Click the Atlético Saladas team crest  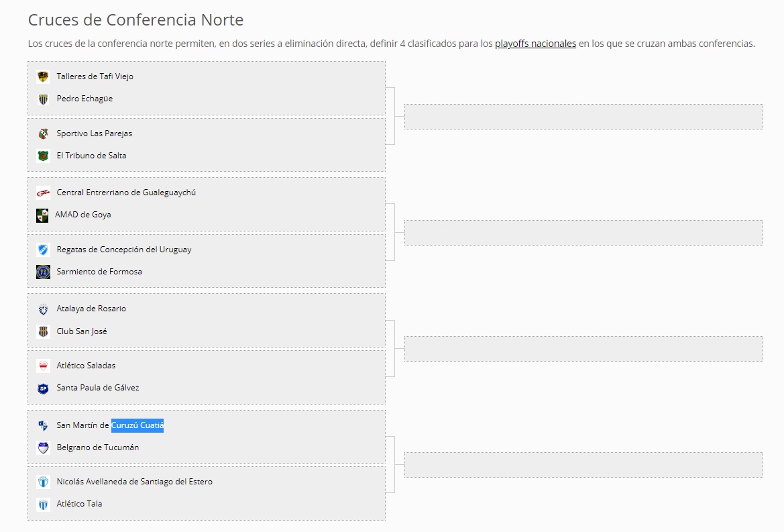[x=43, y=366]
